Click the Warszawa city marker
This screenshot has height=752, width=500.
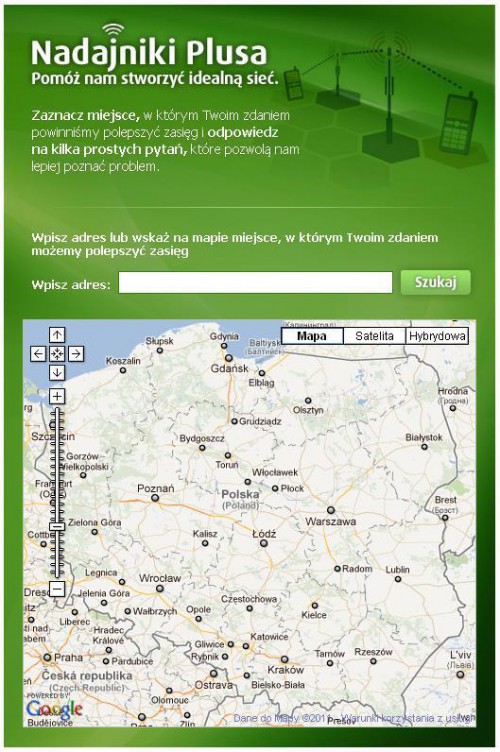pyautogui.click(x=331, y=510)
